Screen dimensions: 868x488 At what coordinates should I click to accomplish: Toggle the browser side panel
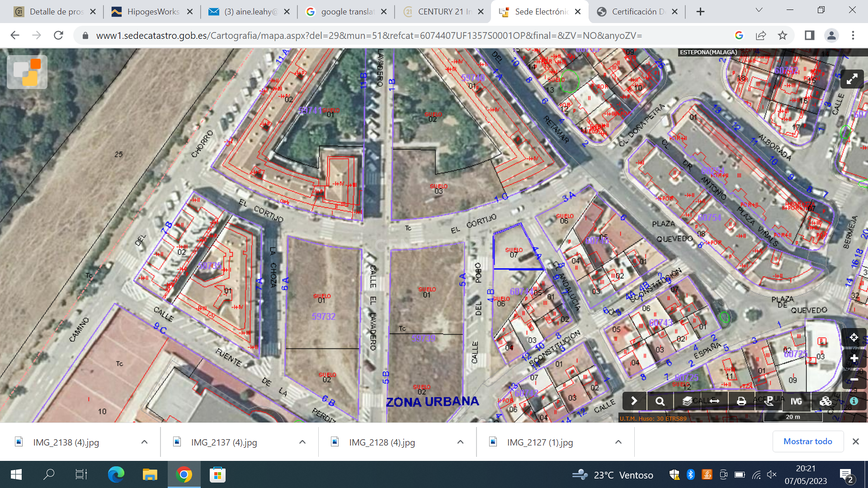810,35
